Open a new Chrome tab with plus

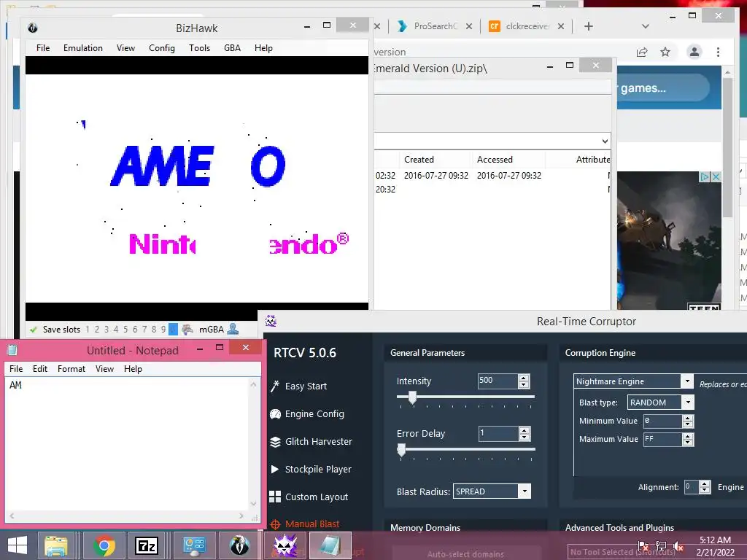(589, 26)
